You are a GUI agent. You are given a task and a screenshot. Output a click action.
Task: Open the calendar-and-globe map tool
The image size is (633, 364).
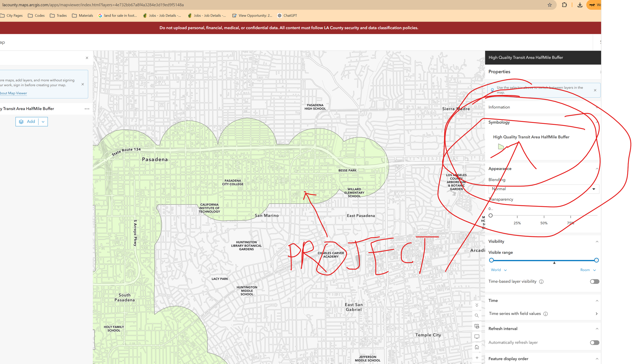[477, 326]
